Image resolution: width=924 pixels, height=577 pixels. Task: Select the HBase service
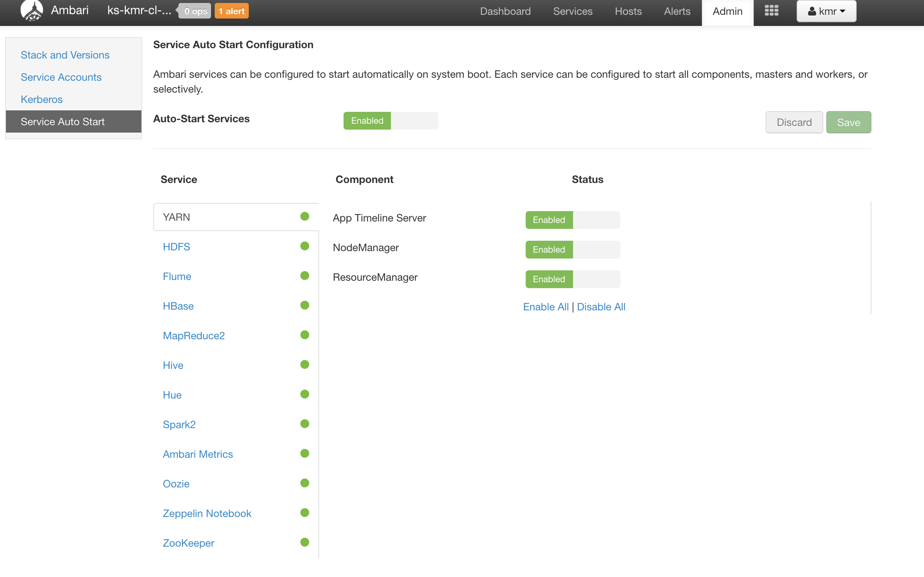pos(178,306)
